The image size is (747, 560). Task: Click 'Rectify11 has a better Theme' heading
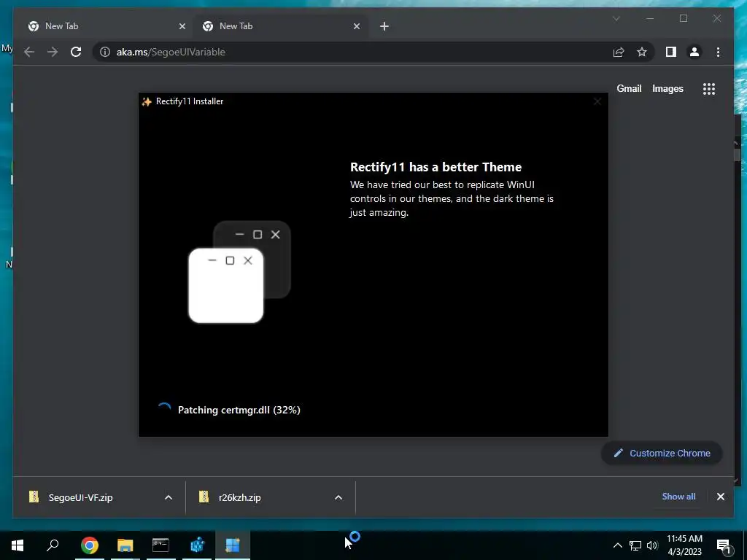(436, 167)
